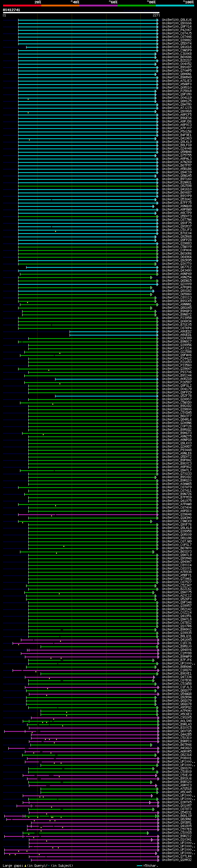The height and width of the screenshot is (868, 197).
Task: Click the label UniRef100_P08001
Action: coord(176,758)
